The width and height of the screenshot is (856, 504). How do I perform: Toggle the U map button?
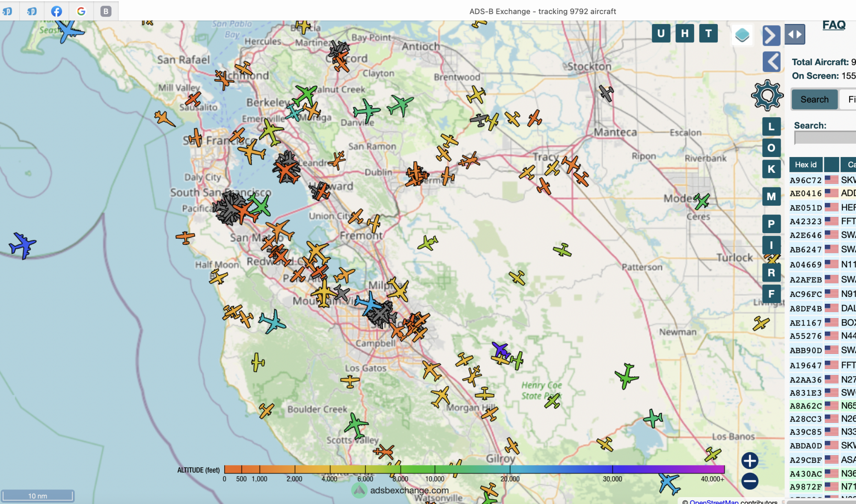coord(661,33)
